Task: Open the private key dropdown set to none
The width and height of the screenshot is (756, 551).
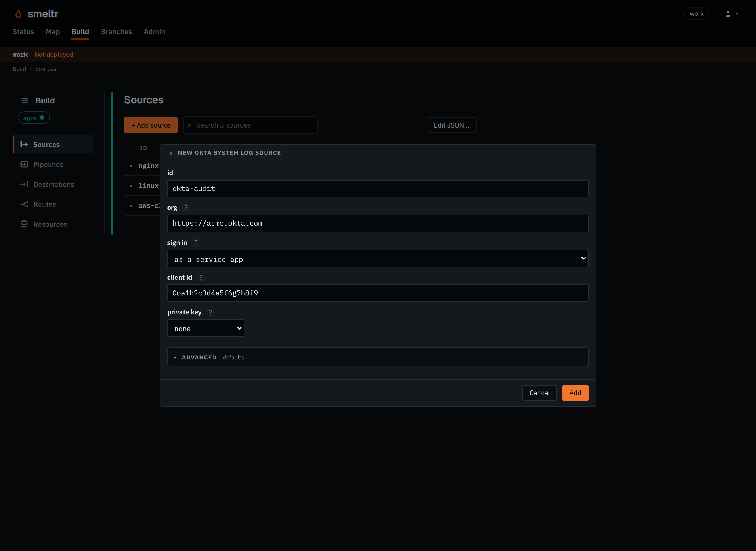Action: coord(206,328)
